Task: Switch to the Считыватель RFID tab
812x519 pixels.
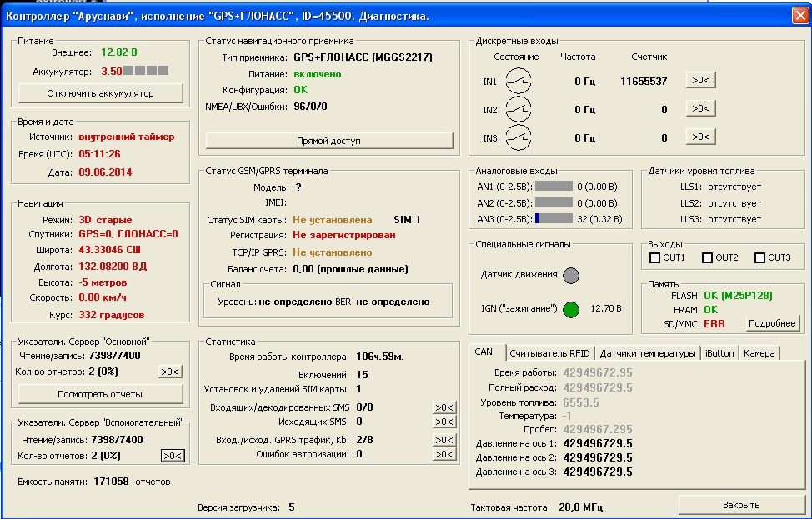Action: click(x=549, y=353)
